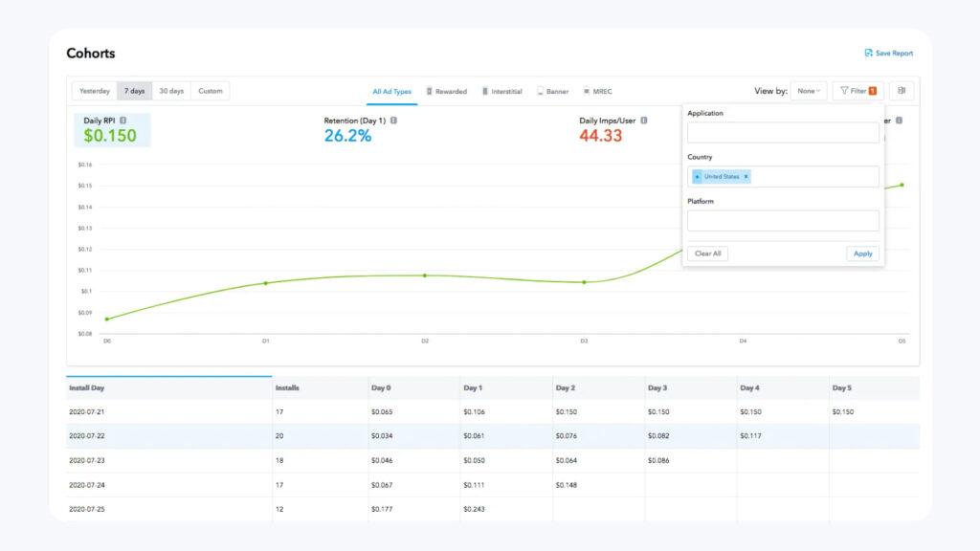
Task: Click the D1 data point on chart
Action: coord(266,283)
